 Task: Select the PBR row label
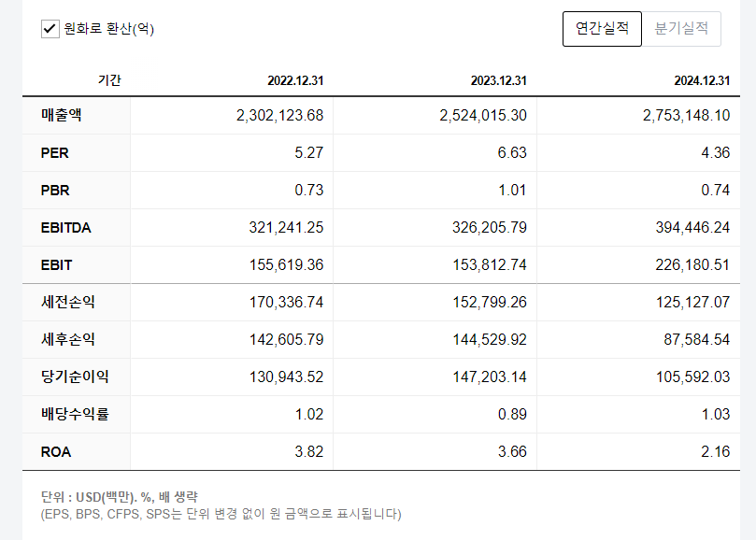coord(55,191)
